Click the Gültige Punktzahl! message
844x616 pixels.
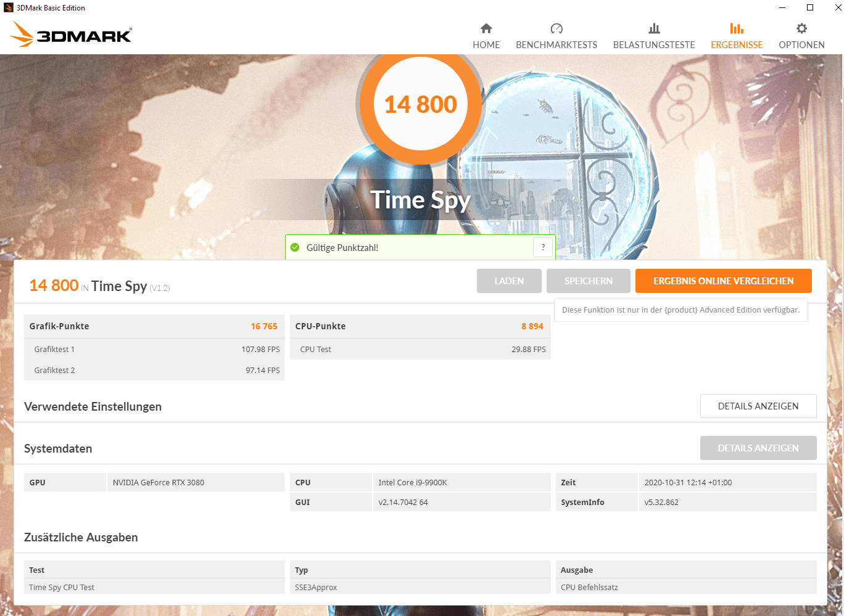[342, 247]
